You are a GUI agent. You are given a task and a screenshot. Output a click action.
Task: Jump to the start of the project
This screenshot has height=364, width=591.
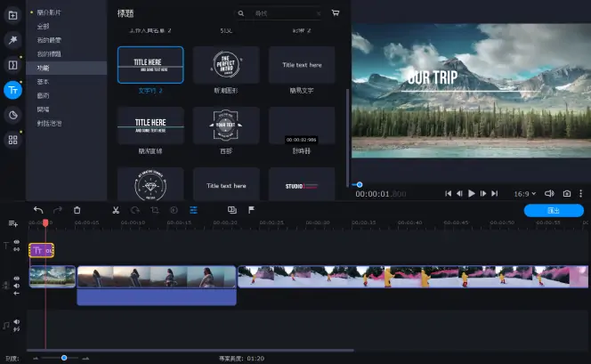[x=449, y=193]
